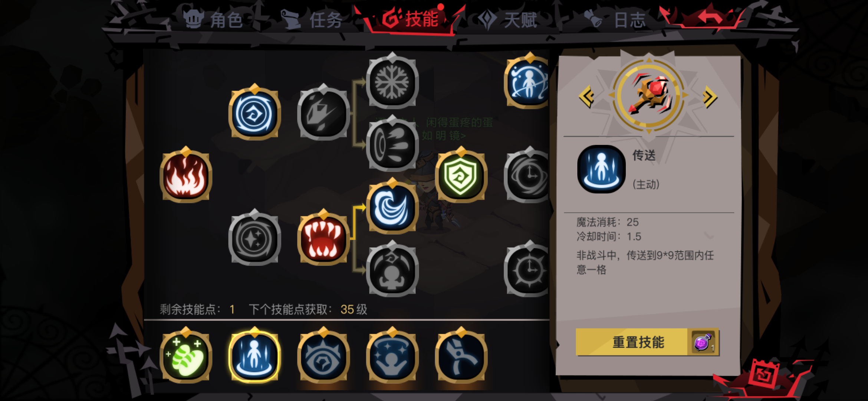Select the grey snowflake skill node
This screenshot has width=868, height=401.
(x=392, y=81)
